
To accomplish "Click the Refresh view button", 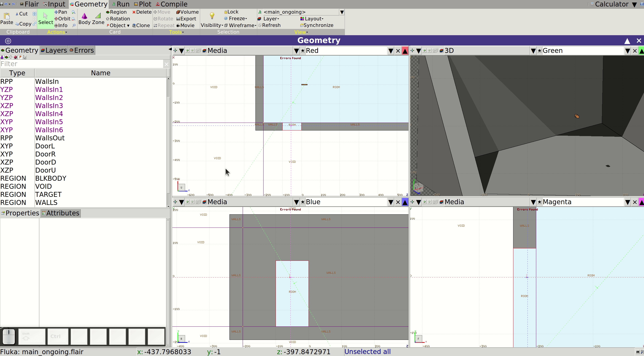I will click(269, 25).
